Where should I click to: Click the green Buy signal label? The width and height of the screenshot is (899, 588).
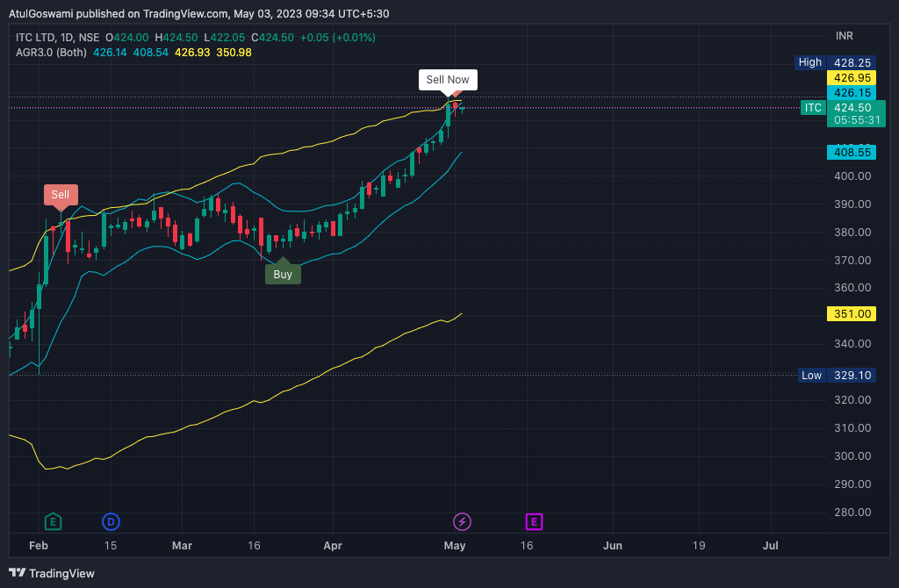[x=283, y=274]
